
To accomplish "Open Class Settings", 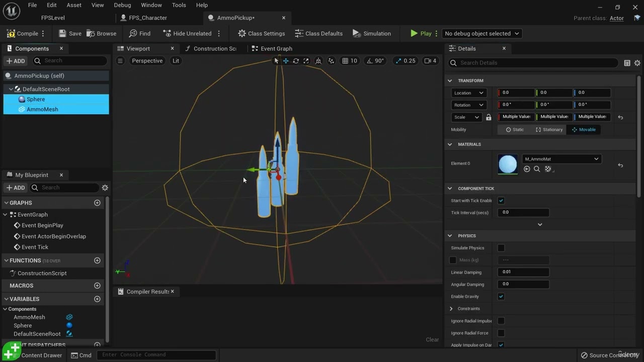I will pos(261,34).
